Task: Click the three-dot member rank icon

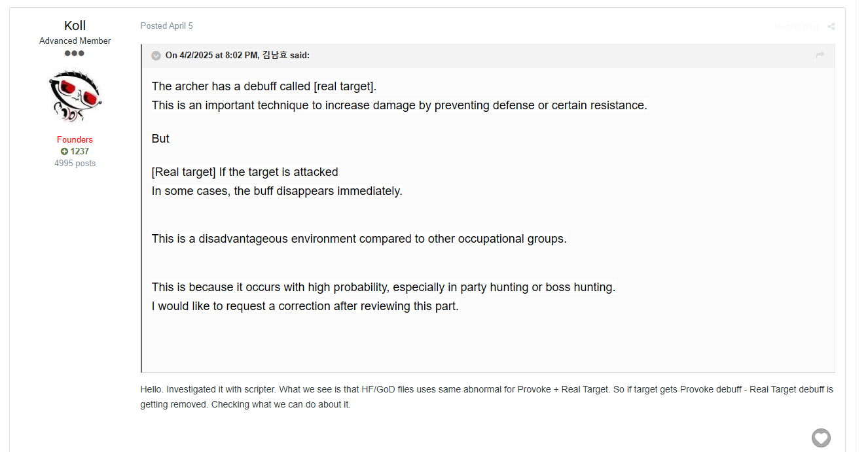Action: click(x=75, y=53)
